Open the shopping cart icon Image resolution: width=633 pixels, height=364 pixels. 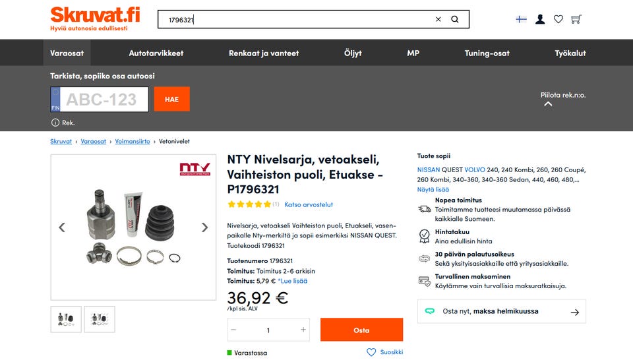(576, 20)
